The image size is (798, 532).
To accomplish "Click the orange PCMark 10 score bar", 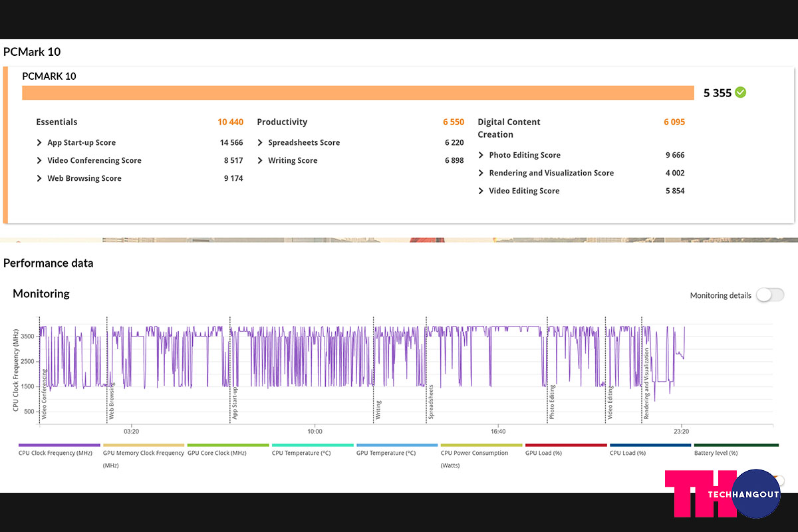I will click(x=358, y=92).
